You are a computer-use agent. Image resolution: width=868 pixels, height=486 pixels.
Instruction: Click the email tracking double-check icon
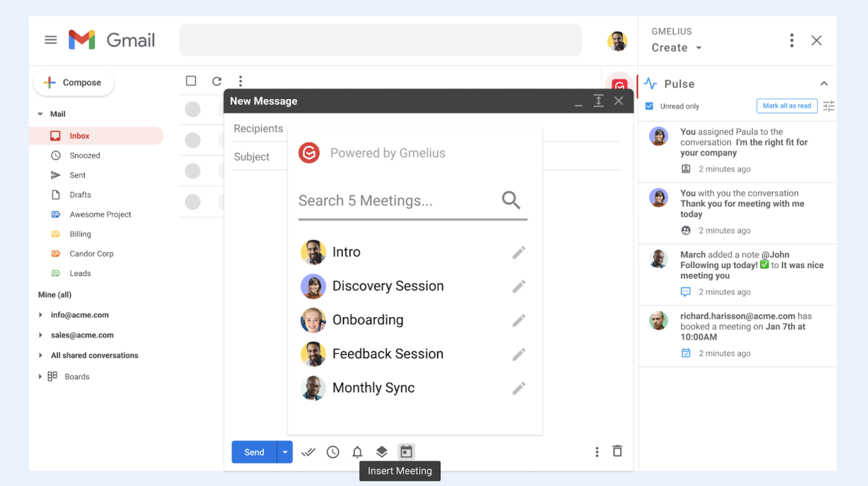[x=308, y=452]
